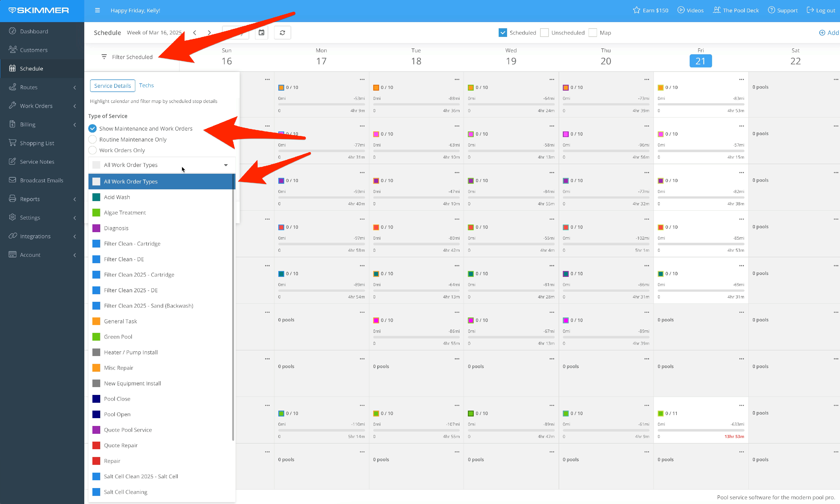
Task: Click the Pool Close navy swatch
Action: coord(96,399)
